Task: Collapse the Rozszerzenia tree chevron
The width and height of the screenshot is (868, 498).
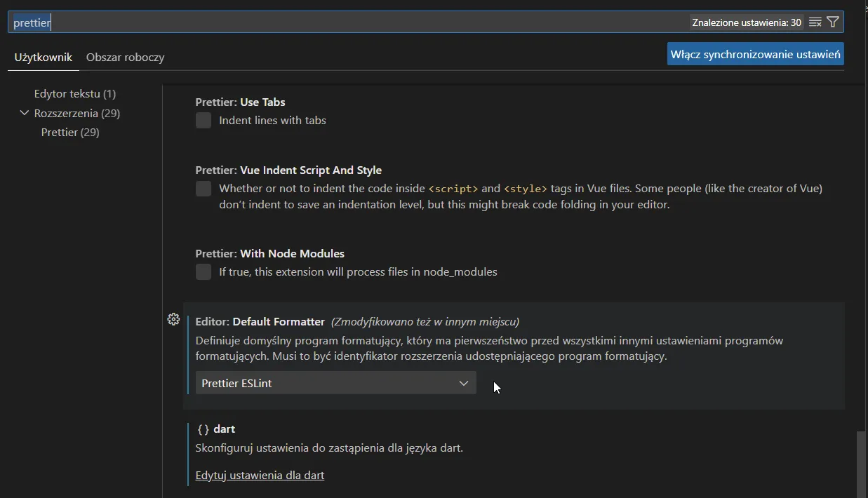Action: [x=25, y=113]
